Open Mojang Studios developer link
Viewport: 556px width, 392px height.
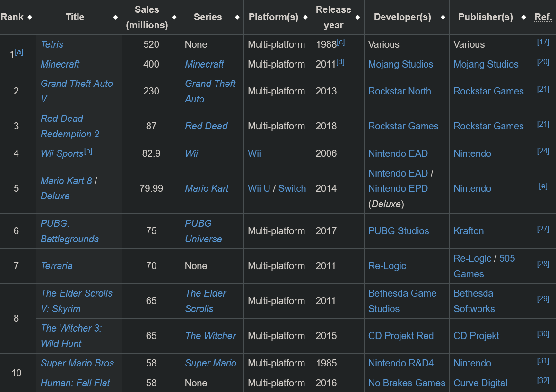(401, 64)
